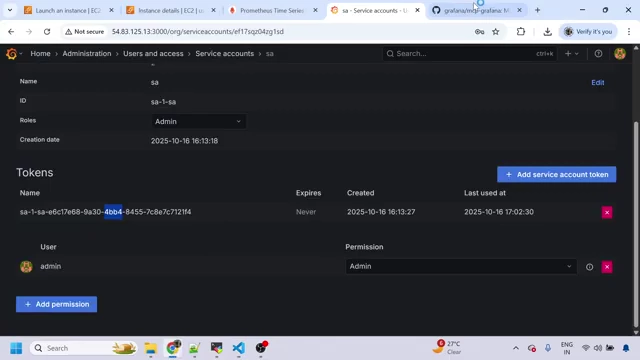Open Grafana user profile avatar
The width and height of the screenshot is (640, 360).
[x=620, y=53]
